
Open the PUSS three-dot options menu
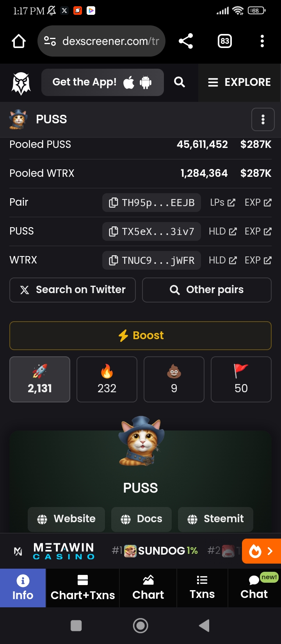click(x=263, y=119)
